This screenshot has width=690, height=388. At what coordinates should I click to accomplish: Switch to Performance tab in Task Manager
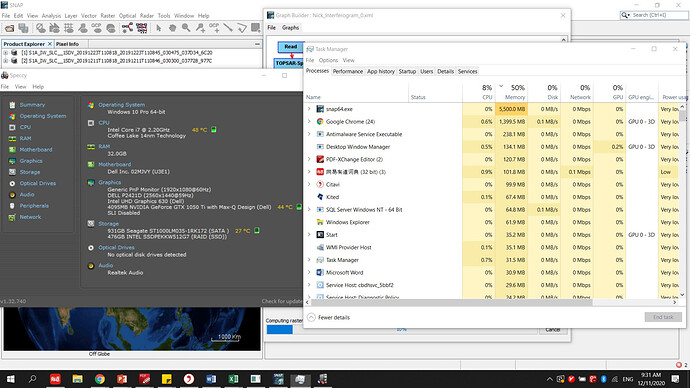348,71
